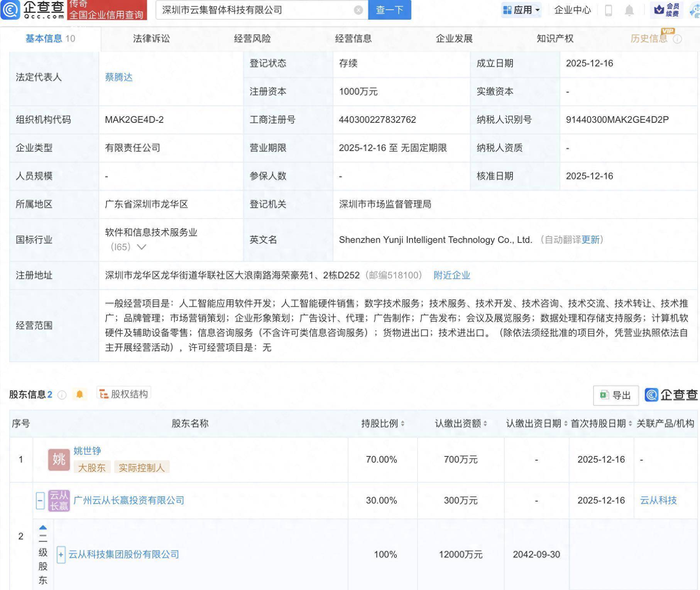This screenshot has height=590, width=700.
Task: Expand the 国标行业 (I65) chevron
Action: (142, 247)
